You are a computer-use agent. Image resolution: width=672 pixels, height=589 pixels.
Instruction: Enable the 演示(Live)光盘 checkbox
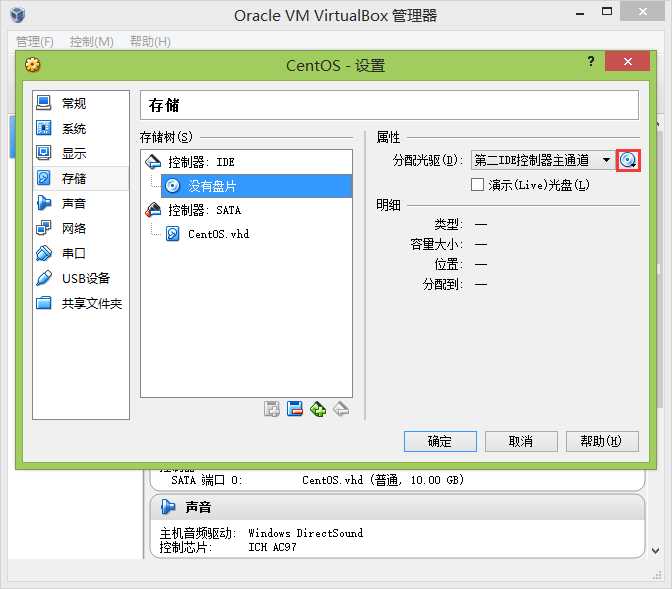pos(477,185)
